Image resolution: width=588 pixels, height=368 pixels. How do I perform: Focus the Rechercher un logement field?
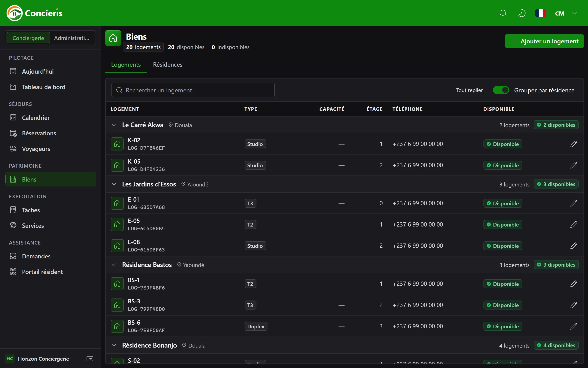point(193,90)
